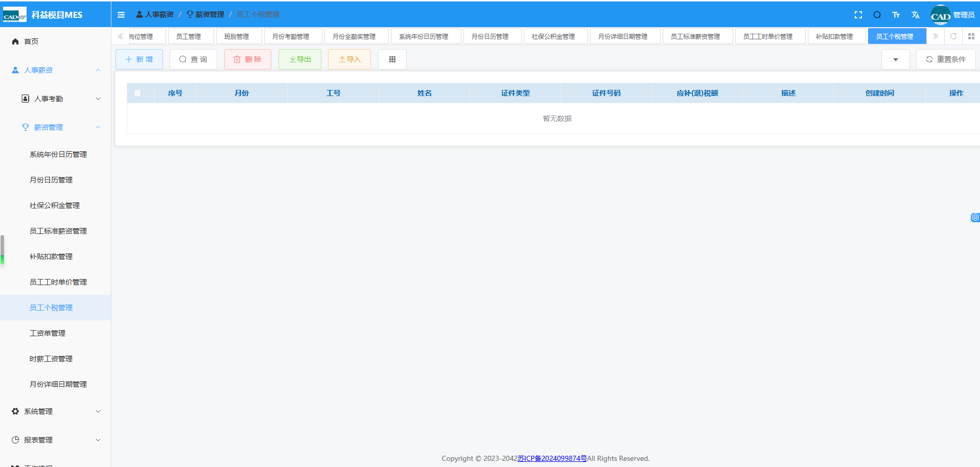Screen dimensions: 980x467
Task: Click the 创建时间 column header
Action: 879,93
